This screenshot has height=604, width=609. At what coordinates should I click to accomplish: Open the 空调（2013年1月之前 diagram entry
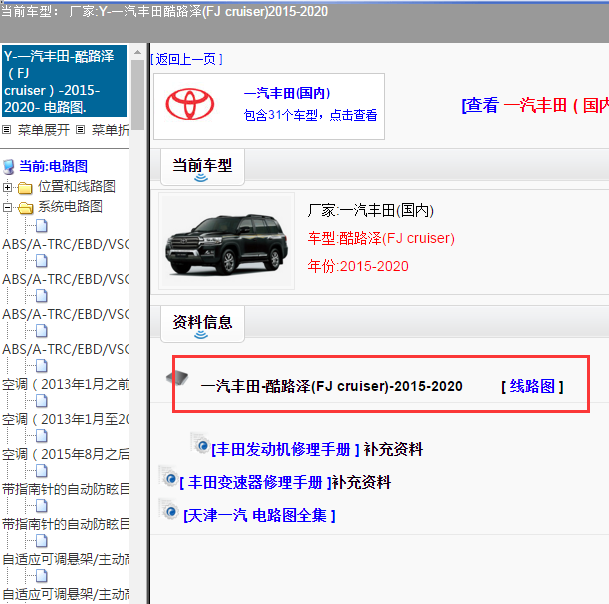(65, 384)
